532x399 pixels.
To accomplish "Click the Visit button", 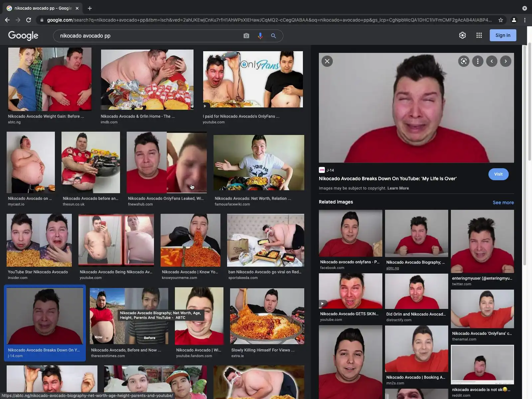I will click(498, 174).
